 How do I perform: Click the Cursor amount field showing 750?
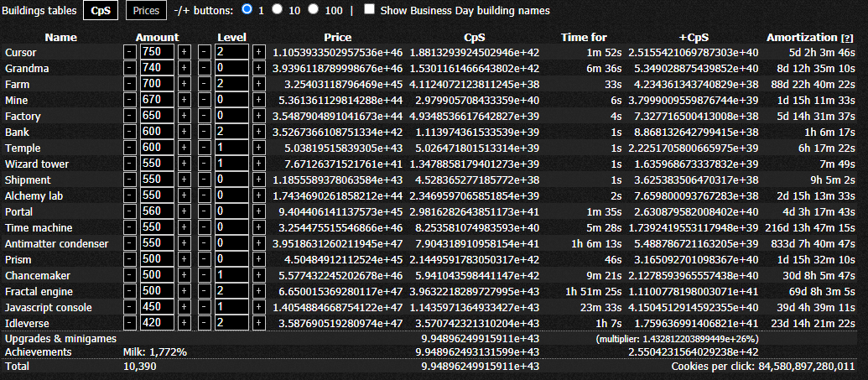pos(157,53)
